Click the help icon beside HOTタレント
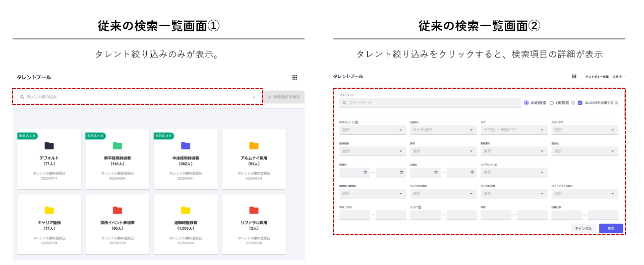The height and width of the screenshot is (265, 644). pyautogui.click(x=357, y=122)
